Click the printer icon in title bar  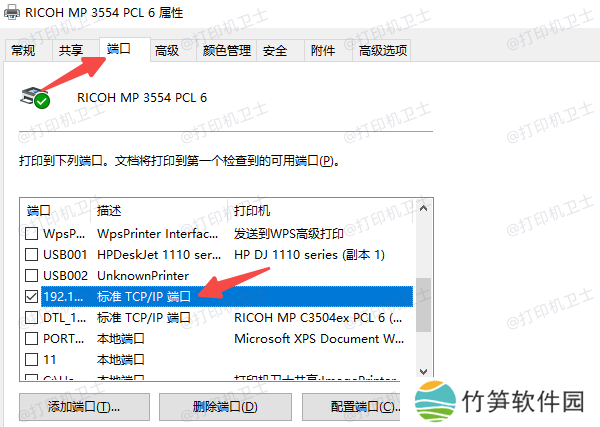[x=11, y=12]
